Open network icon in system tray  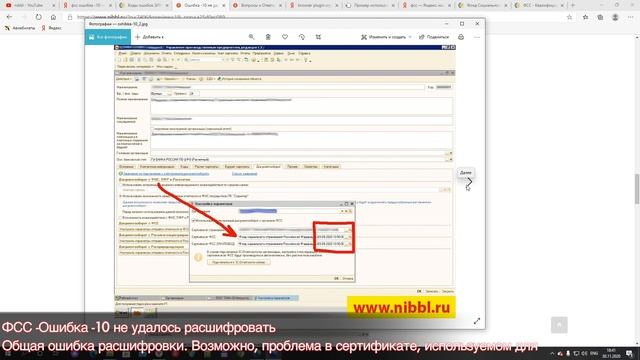pyautogui.click(x=576, y=353)
